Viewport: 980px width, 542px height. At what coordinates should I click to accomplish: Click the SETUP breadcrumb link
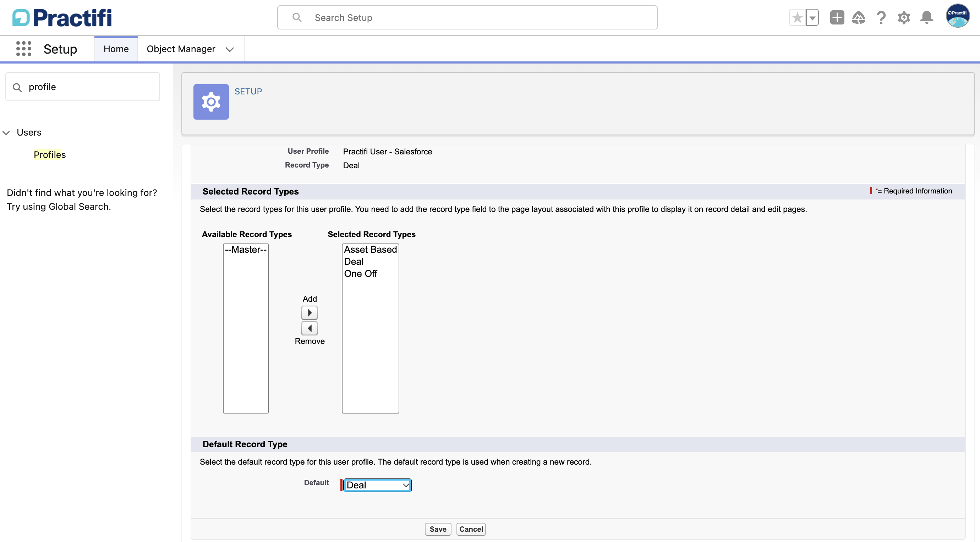pyautogui.click(x=248, y=92)
